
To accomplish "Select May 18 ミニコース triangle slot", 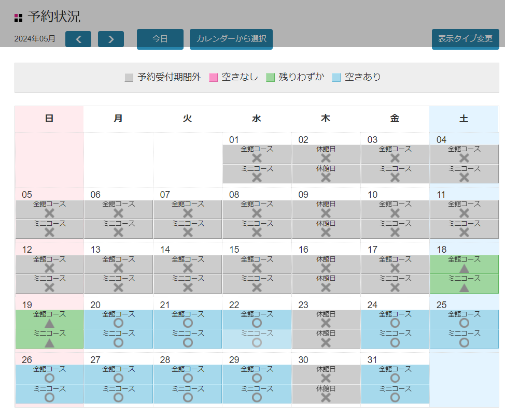I will point(464,284).
